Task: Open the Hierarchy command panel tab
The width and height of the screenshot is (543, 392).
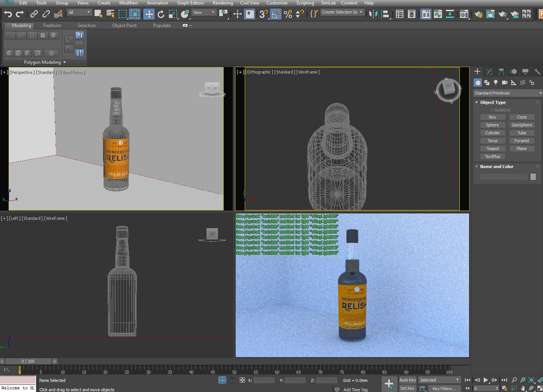Action: [x=501, y=71]
